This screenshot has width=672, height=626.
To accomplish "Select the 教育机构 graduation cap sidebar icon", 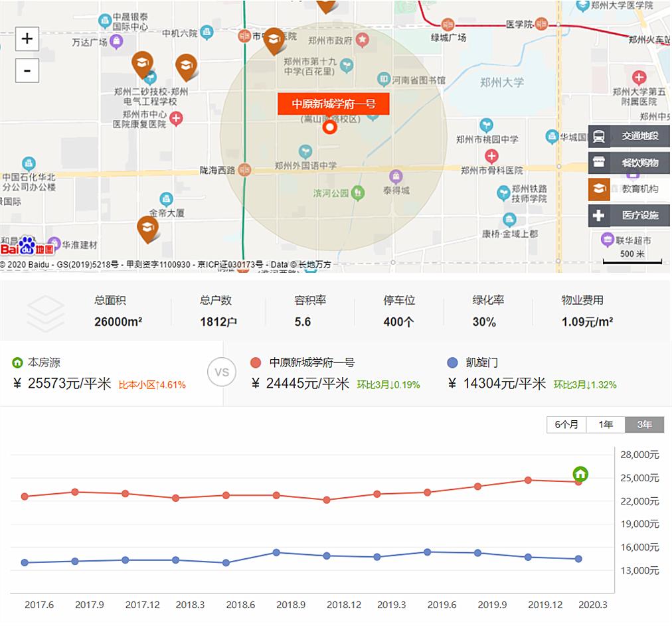I will [x=600, y=189].
